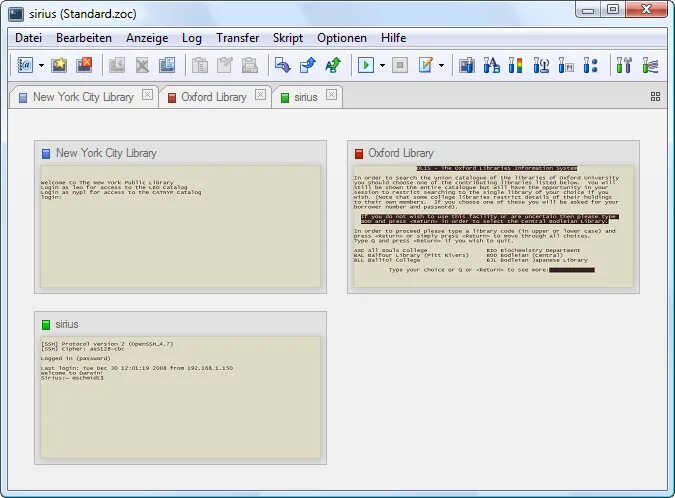Viewport: 675px width, 498px height.
Task: Open the Datei menu
Action: click(28, 38)
